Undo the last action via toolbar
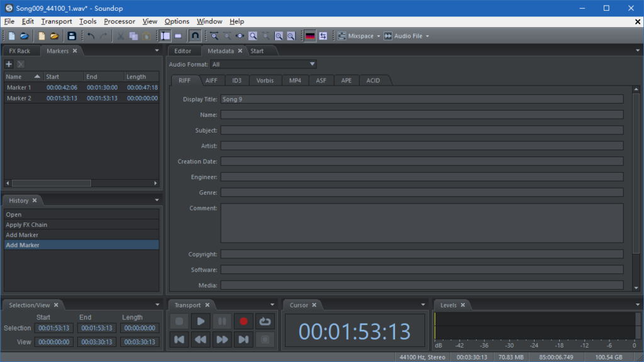The width and height of the screenshot is (644, 362). tap(92, 36)
